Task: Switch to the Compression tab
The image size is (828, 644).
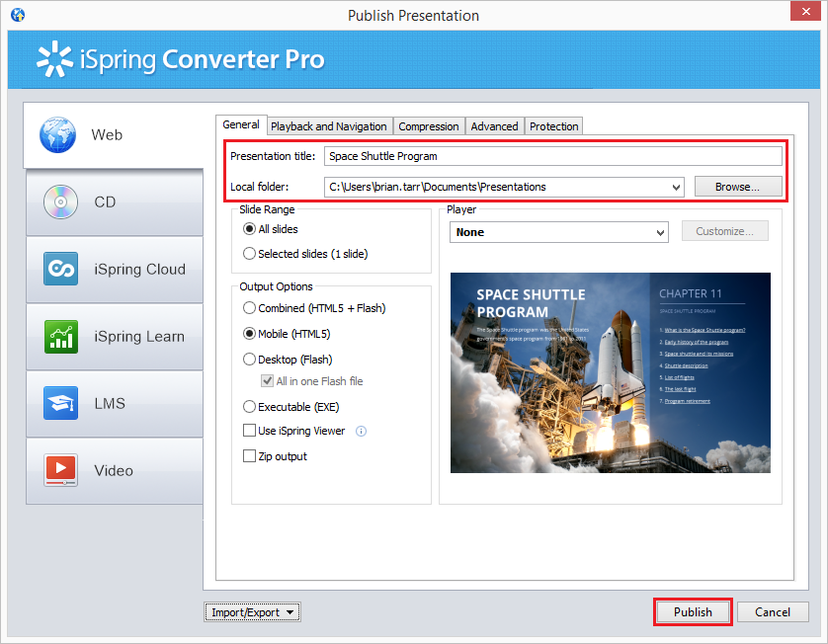Action: [429, 126]
